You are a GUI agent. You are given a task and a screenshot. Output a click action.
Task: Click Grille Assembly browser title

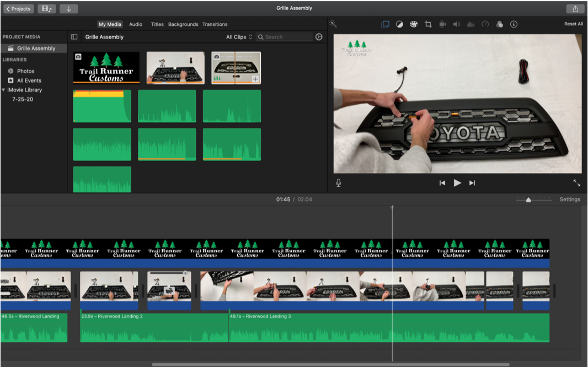(104, 37)
